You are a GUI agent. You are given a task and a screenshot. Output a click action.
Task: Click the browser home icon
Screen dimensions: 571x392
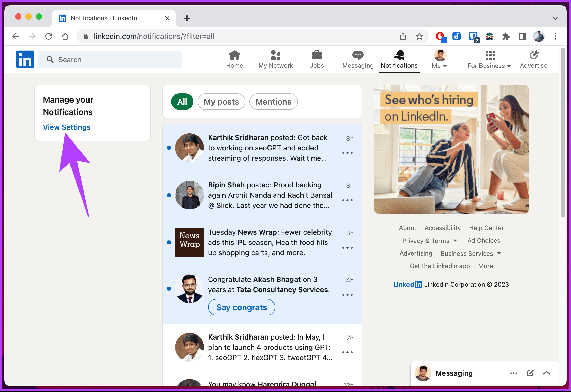coord(65,36)
